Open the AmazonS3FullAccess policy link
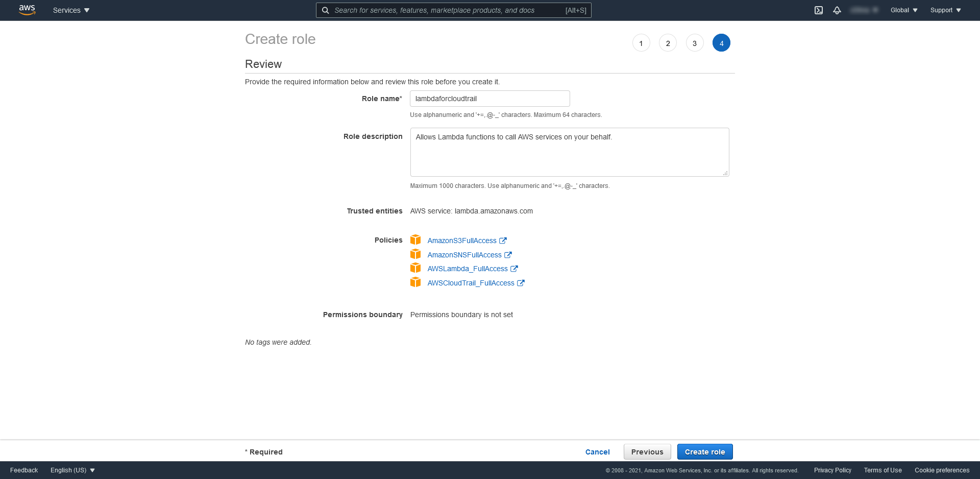 (462, 241)
